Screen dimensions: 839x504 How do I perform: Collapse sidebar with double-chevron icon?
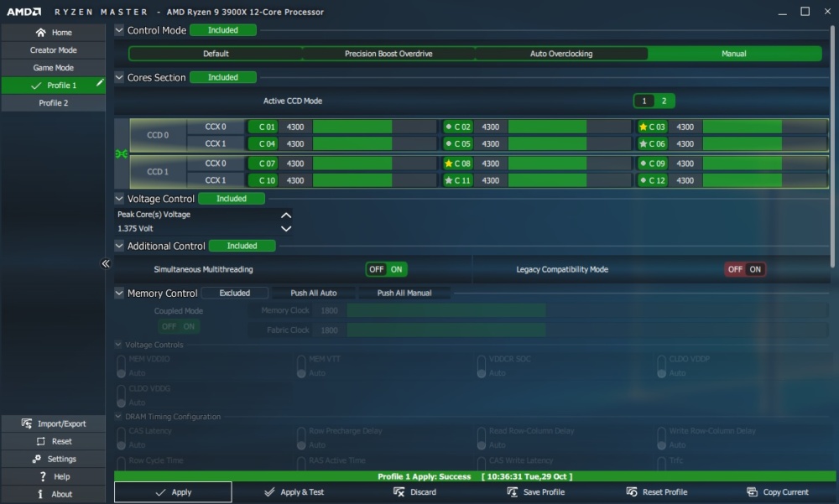106,263
